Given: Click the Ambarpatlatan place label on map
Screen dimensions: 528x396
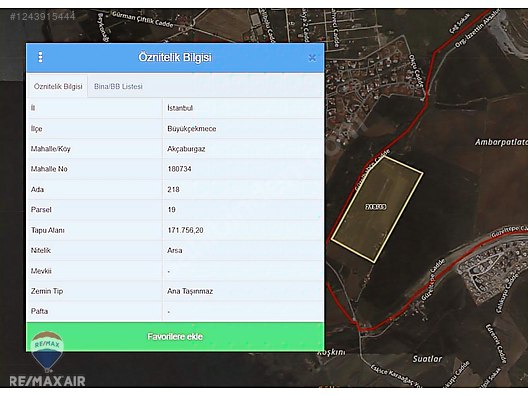Looking at the screenshot, I should (x=501, y=142).
